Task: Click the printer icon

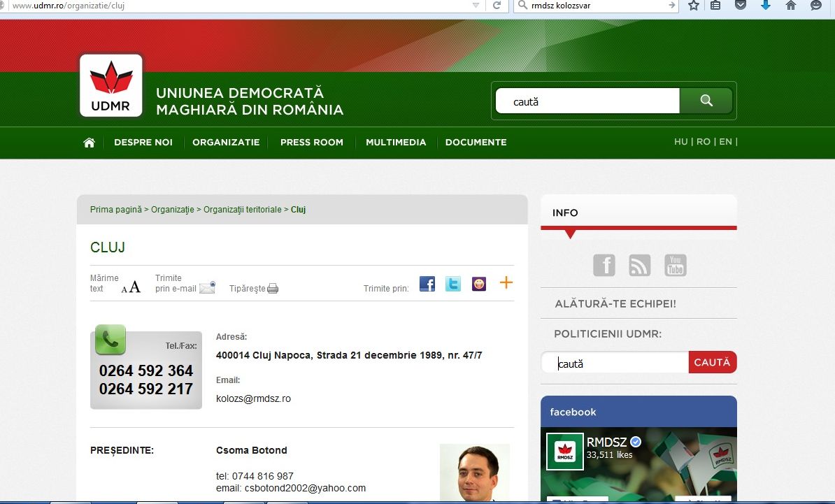Action: pos(273,289)
